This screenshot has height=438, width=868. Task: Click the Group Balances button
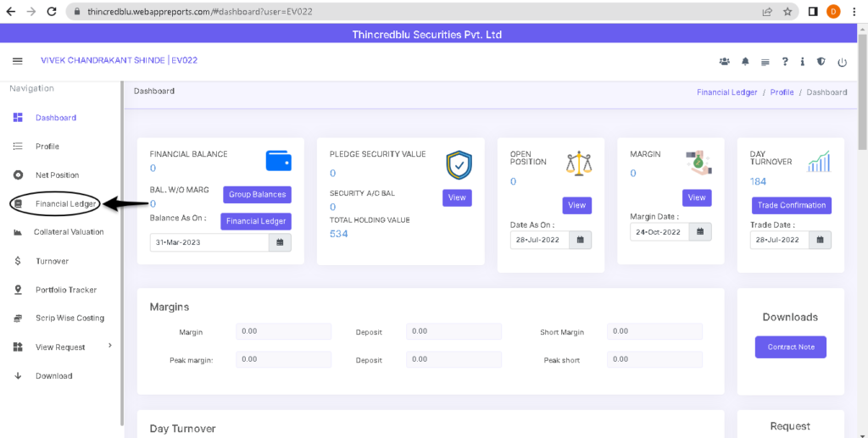click(x=258, y=195)
